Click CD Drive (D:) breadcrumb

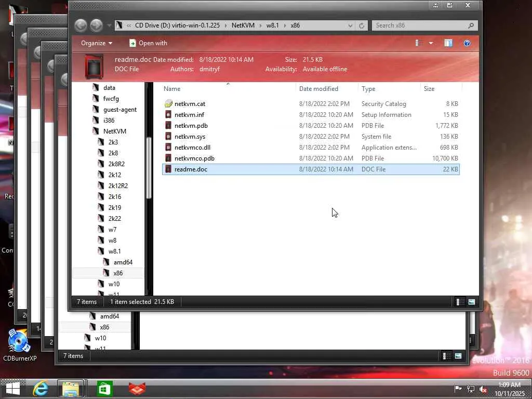[177, 25]
